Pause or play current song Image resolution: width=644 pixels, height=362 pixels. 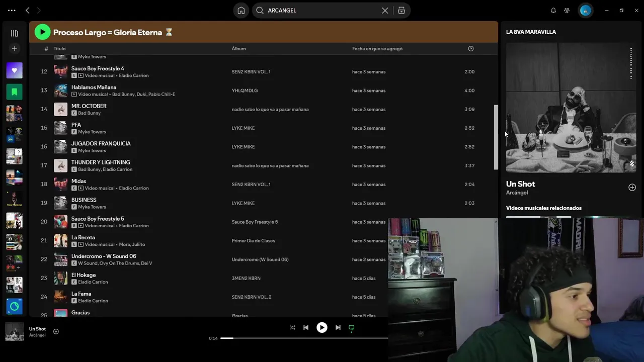point(322,327)
